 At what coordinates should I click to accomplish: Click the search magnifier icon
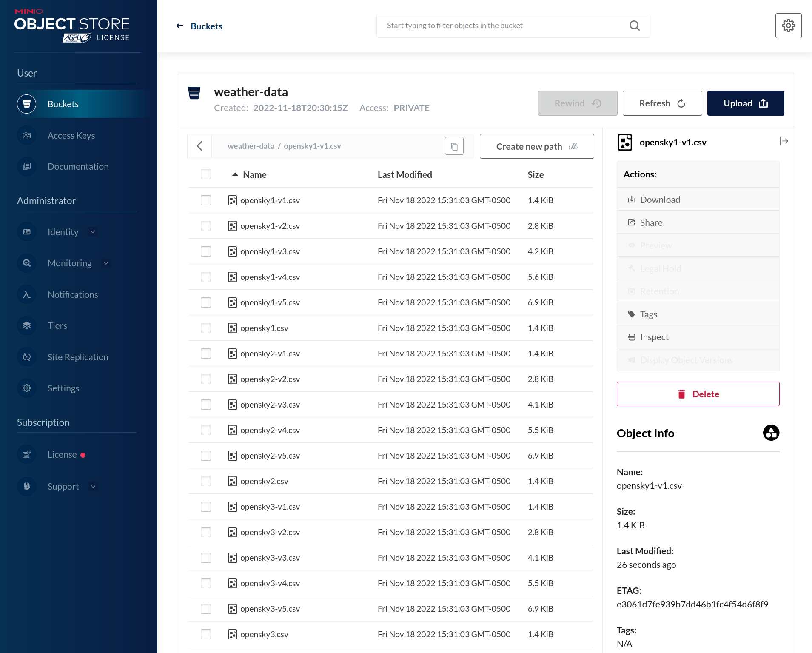(x=634, y=26)
